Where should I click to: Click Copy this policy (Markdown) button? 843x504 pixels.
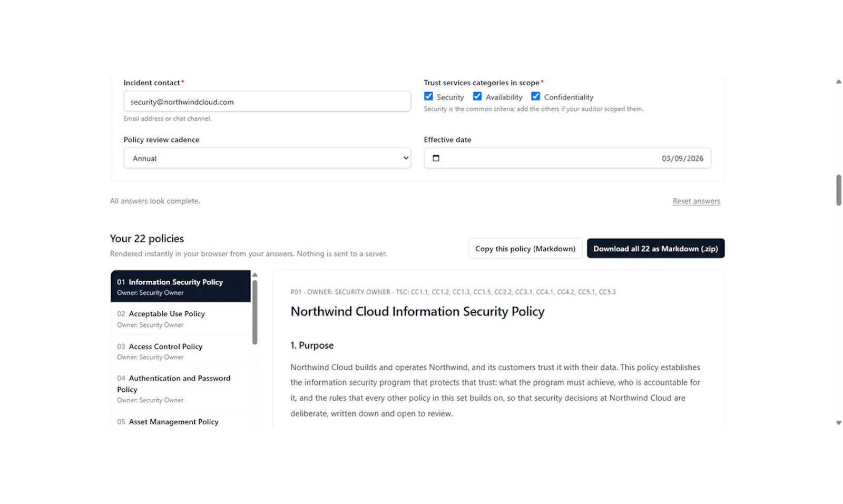click(525, 249)
